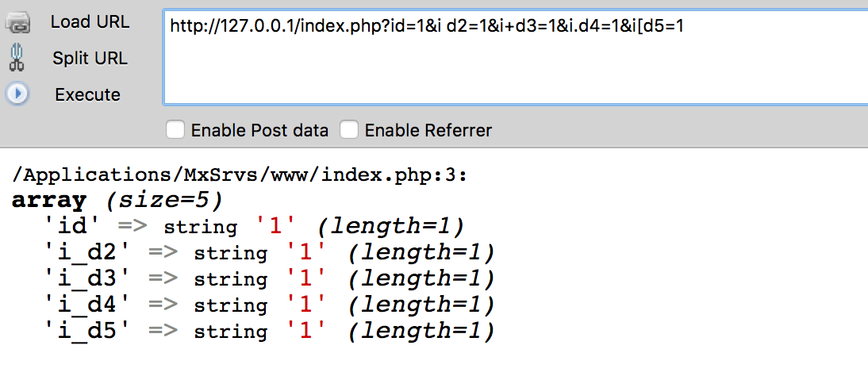
Task: Click the 'i_d2' key in the dump
Action: click(89, 252)
